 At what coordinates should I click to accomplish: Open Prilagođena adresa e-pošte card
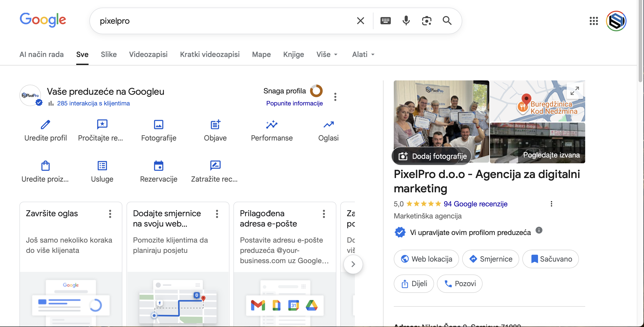[x=285, y=264]
